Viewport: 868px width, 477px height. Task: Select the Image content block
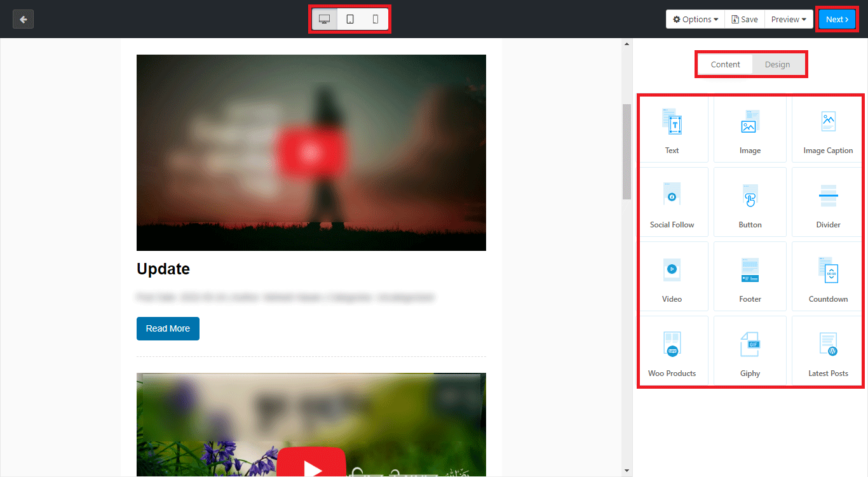(x=750, y=129)
